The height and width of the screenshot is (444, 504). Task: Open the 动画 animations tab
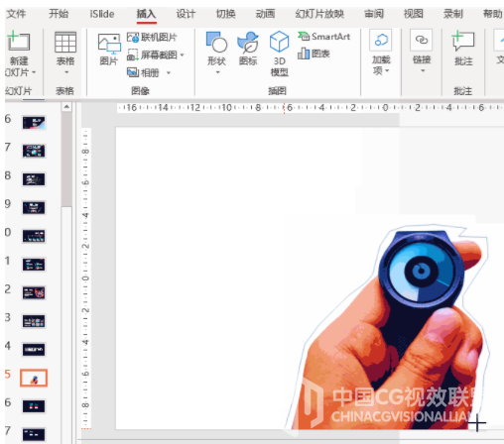click(x=265, y=14)
